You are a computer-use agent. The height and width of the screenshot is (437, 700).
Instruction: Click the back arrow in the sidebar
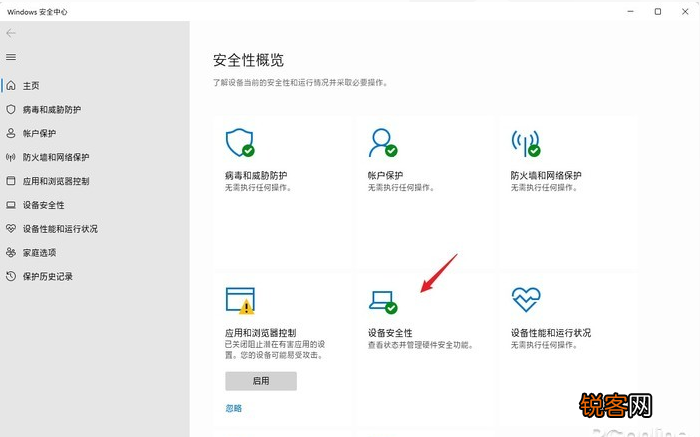coord(11,33)
